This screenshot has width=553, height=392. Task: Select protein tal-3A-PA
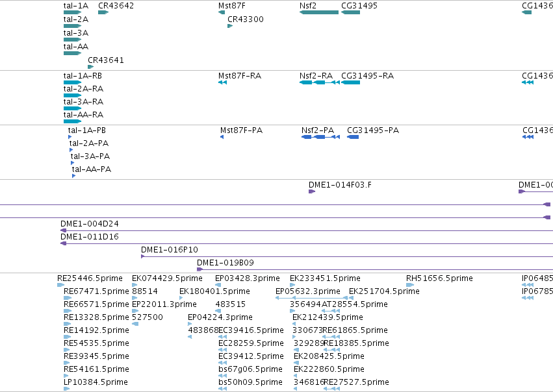pyautogui.click(x=72, y=163)
